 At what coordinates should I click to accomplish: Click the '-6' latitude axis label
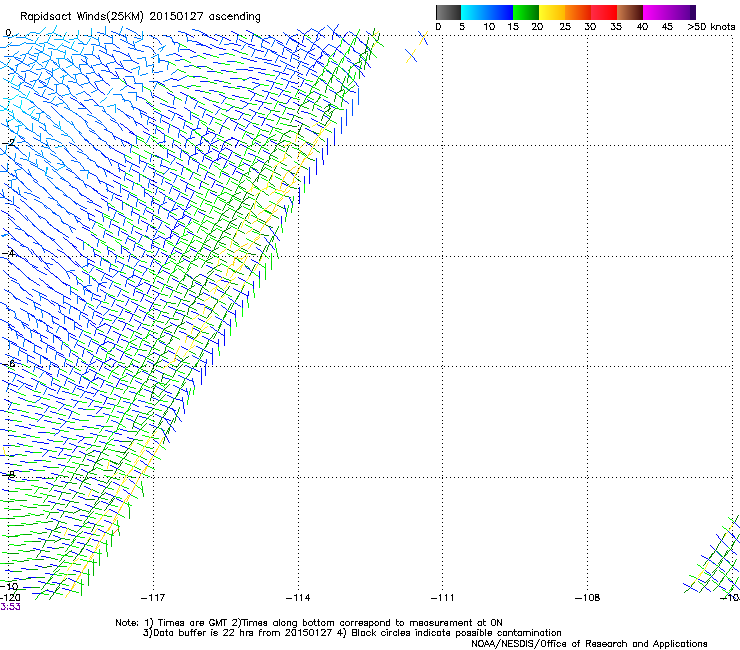[x=8, y=364]
